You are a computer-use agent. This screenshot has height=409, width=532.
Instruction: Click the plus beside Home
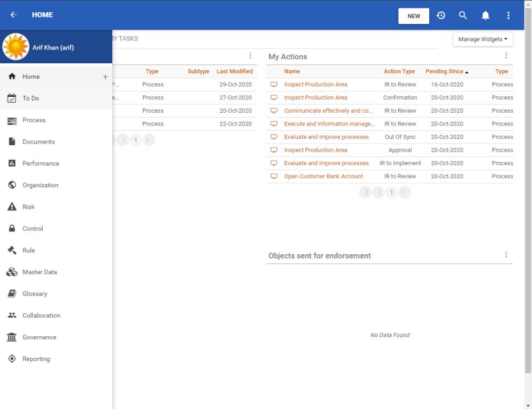point(105,77)
